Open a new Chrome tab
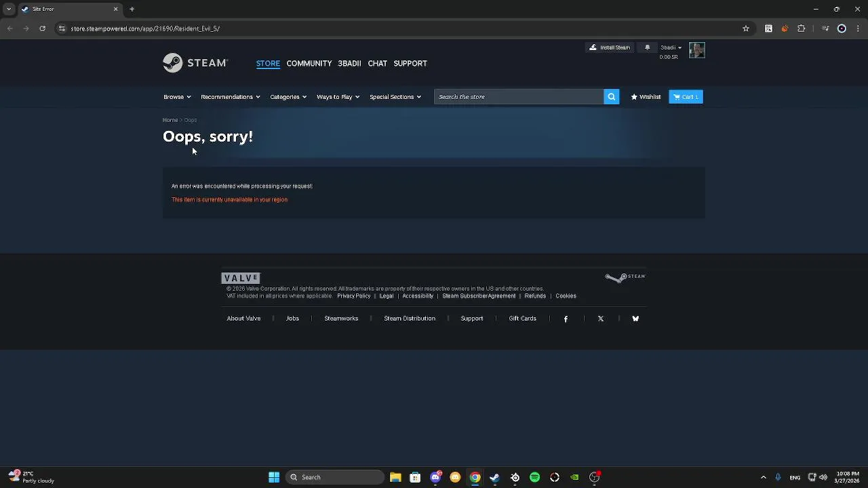 click(132, 9)
